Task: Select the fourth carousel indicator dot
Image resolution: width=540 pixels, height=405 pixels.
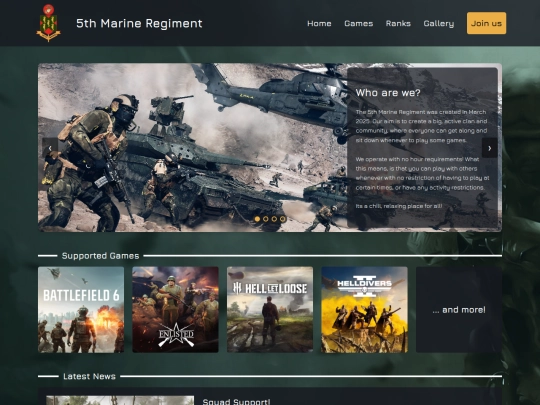Action: [x=283, y=219]
